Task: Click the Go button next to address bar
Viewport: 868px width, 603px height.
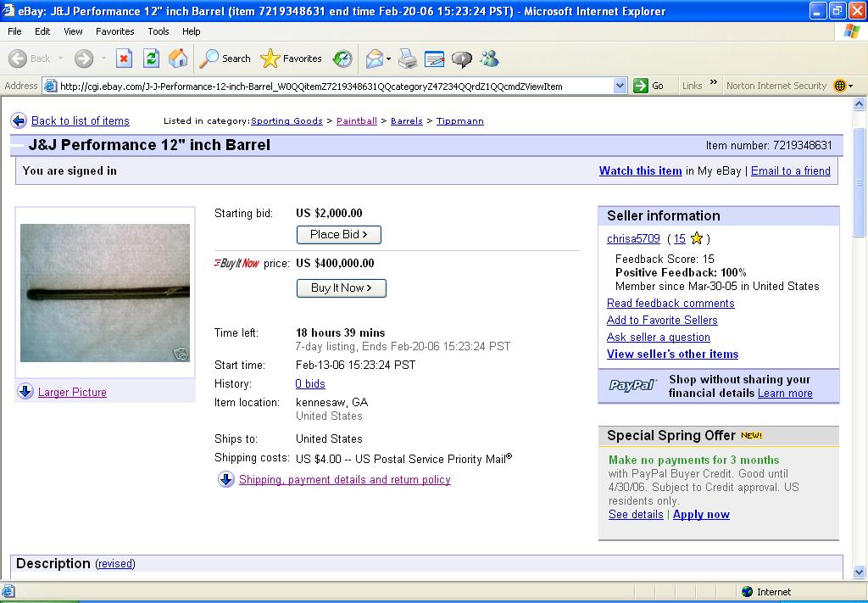Action: 649,86
